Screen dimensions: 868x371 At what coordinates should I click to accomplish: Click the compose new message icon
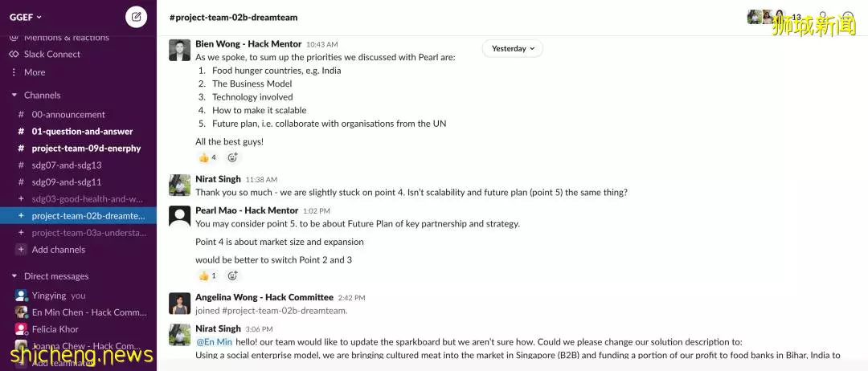(136, 17)
